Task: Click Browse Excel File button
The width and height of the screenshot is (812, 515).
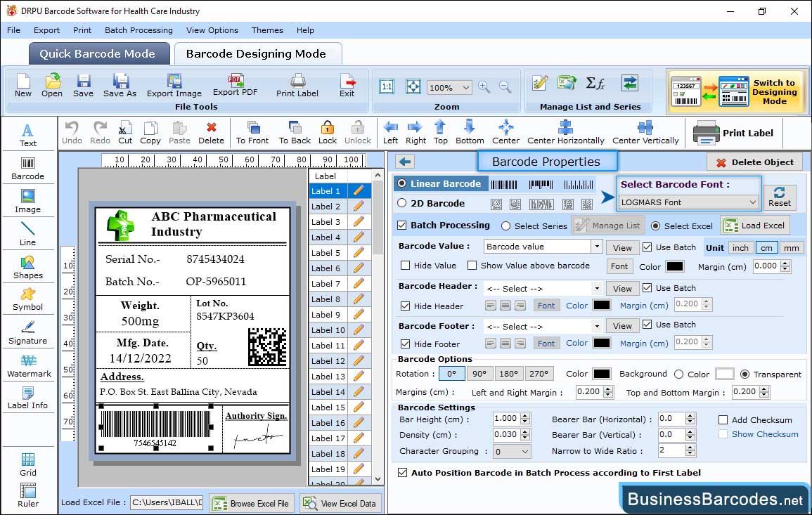Action: (252, 503)
